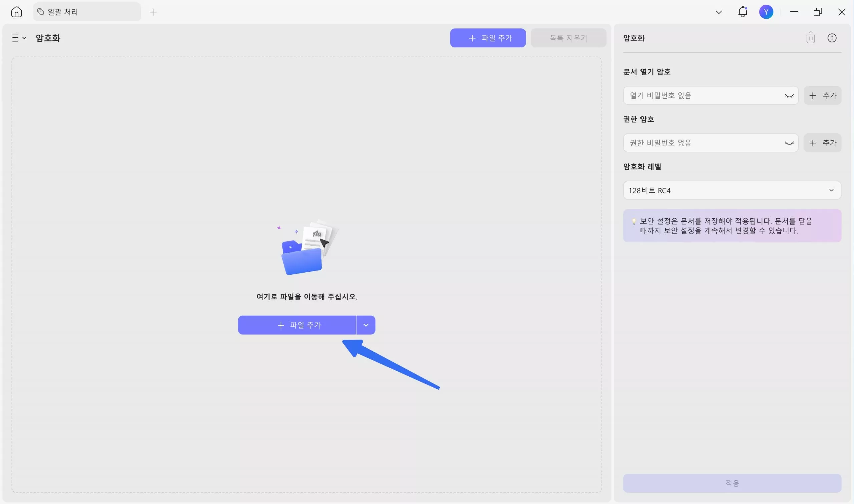Expand the title bar chevron dropdown
Image resolution: width=854 pixels, height=504 pixels.
point(719,12)
